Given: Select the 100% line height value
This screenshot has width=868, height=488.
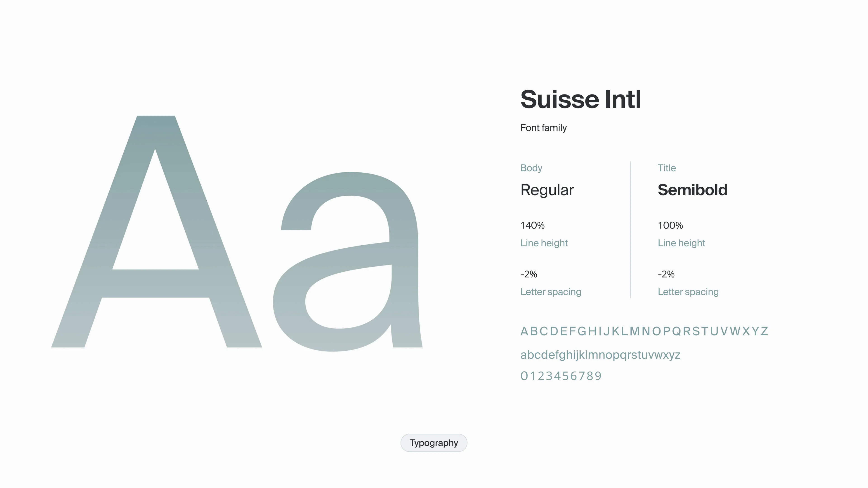Looking at the screenshot, I should coord(670,225).
